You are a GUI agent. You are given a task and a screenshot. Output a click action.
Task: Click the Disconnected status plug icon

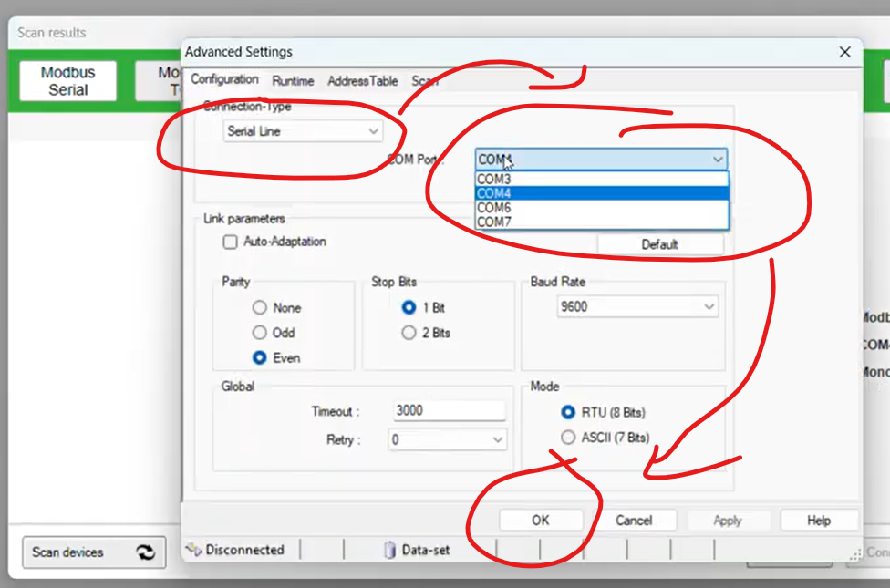[x=193, y=550]
